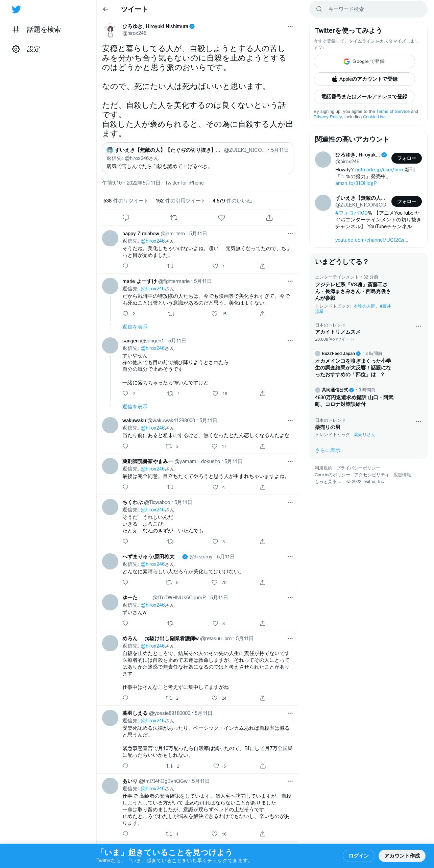The image size is (434, 868).
Task: Open more menu on sangen's reply
Action: point(290,341)
